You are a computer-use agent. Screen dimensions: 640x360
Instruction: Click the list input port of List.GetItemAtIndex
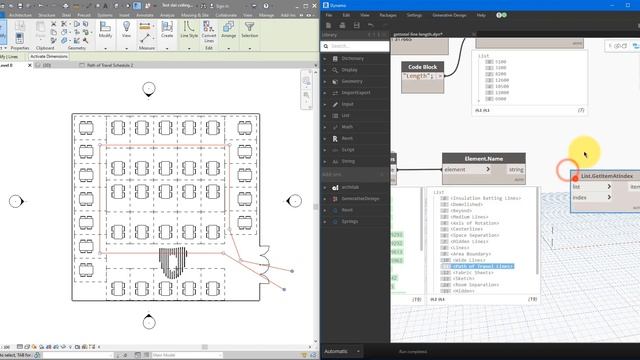click(x=591, y=187)
